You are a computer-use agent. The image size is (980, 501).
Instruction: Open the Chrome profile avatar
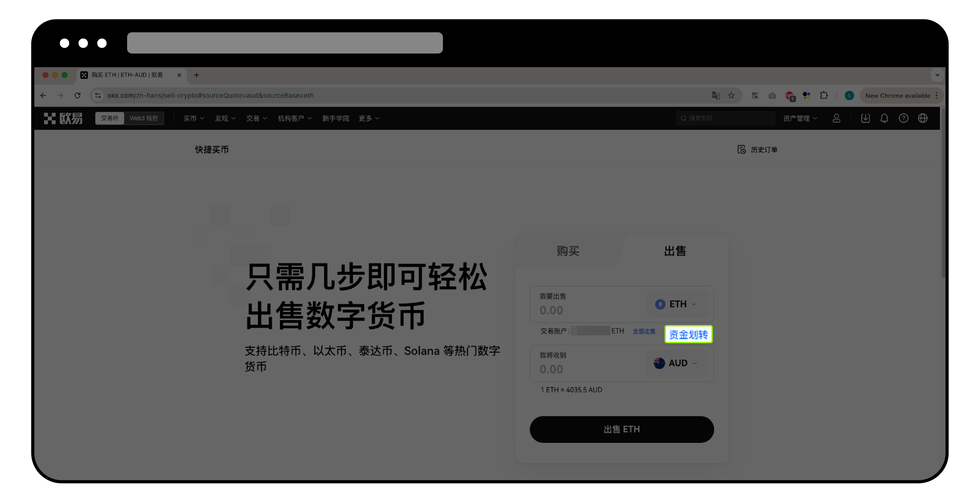coord(849,96)
